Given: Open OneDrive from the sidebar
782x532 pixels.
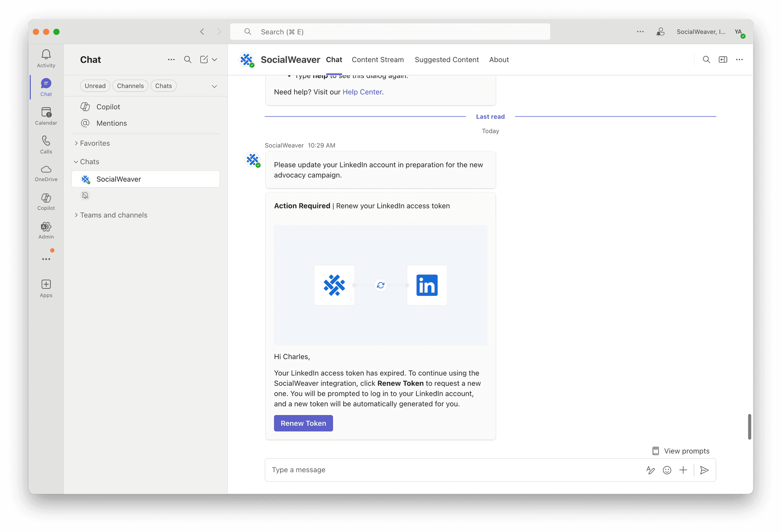Looking at the screenshot, I should point(46,170).
